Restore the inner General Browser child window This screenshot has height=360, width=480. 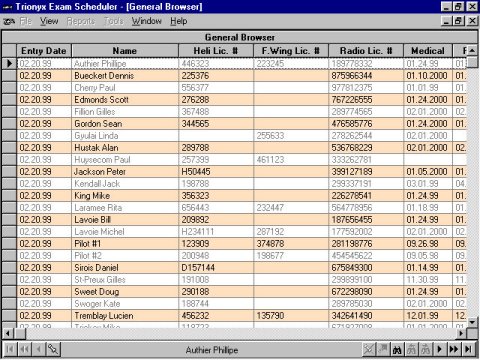[x=458, y=21]
